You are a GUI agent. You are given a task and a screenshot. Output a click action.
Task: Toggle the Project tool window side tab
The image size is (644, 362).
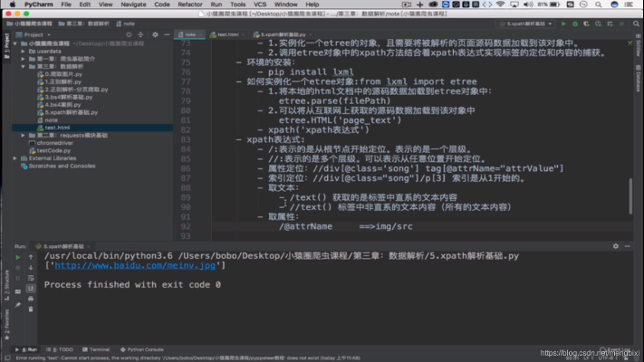(6, 45)
